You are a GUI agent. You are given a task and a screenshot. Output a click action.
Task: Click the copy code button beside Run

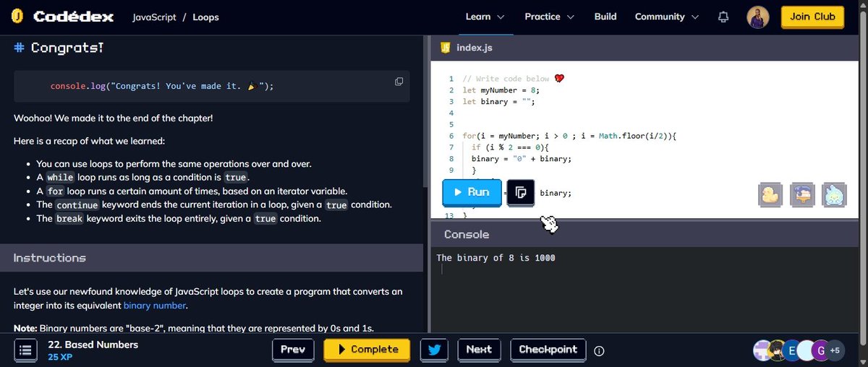click(520, 193)
